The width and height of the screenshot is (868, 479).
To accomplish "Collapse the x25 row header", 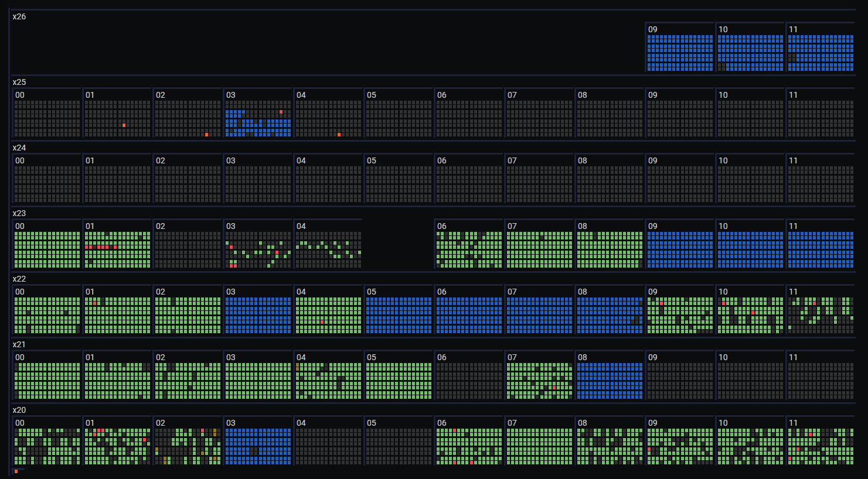I will [19, 82].
